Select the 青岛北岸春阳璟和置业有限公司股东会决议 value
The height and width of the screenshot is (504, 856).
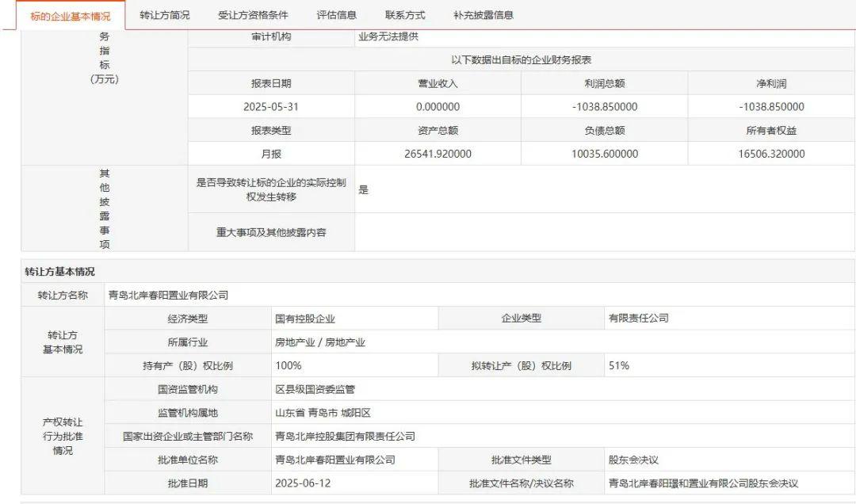pyautogui.click(x=704, y=483)
